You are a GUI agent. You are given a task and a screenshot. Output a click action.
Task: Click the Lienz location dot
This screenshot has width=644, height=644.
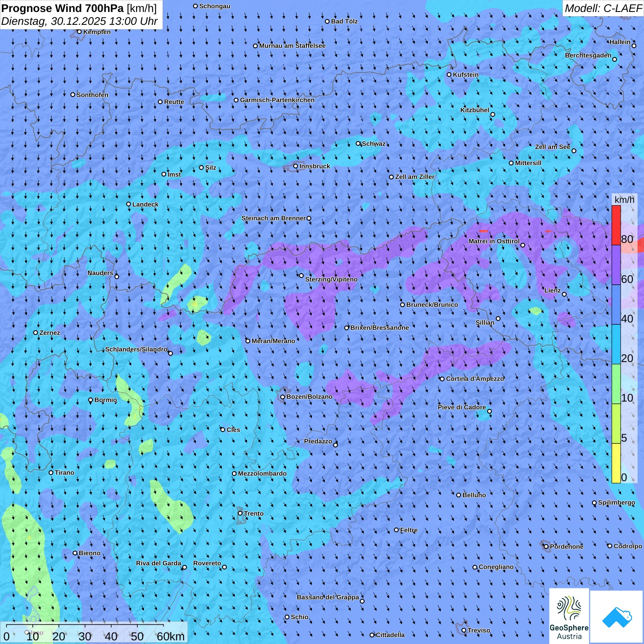pos(564,294)
